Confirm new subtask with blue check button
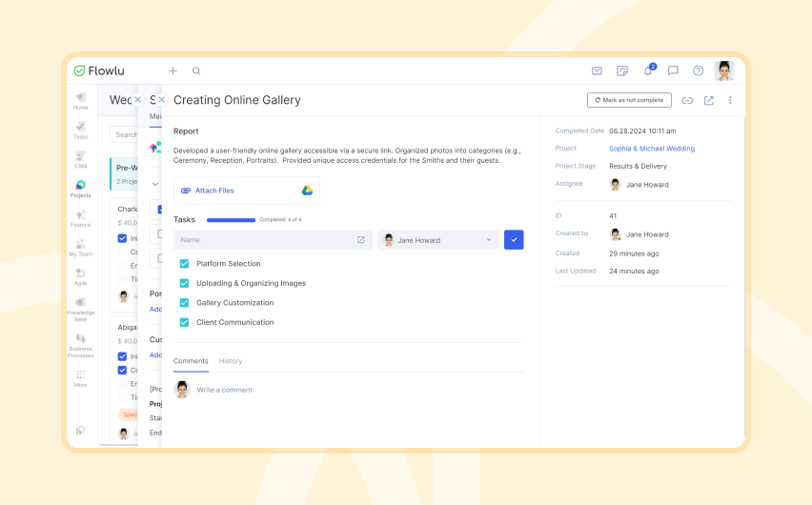Viewport: 812px width, 505px height. [514, 240]
